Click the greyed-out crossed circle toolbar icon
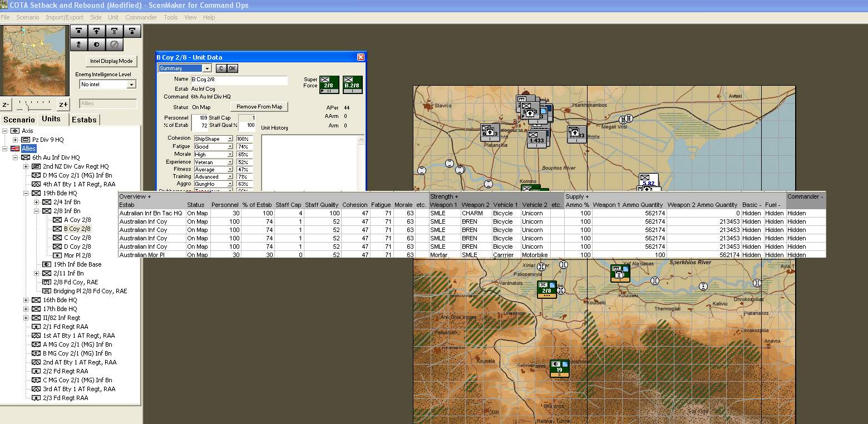The width and height of the screenshot is (868, 424). click(x=115, y=45)
